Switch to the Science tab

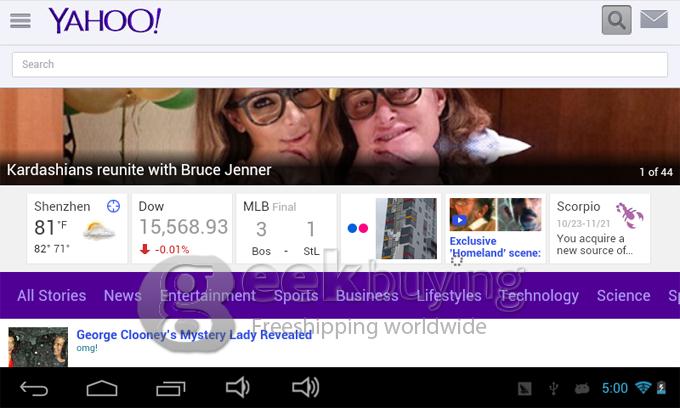click(623, 295)
